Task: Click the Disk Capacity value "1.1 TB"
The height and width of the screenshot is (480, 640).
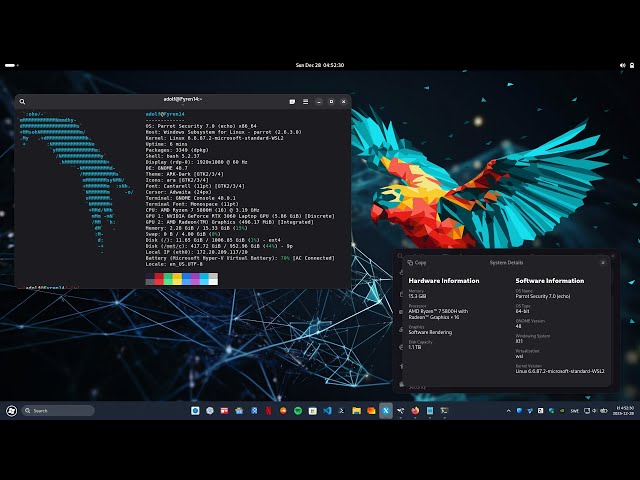Action: point(415,347)
